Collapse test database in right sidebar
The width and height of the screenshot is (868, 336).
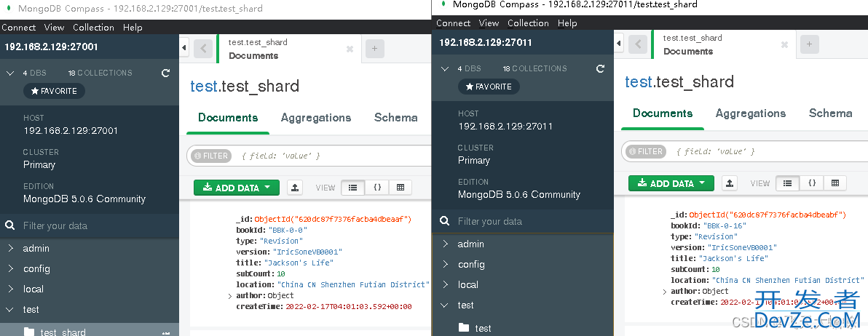click(x=444, y=305)
